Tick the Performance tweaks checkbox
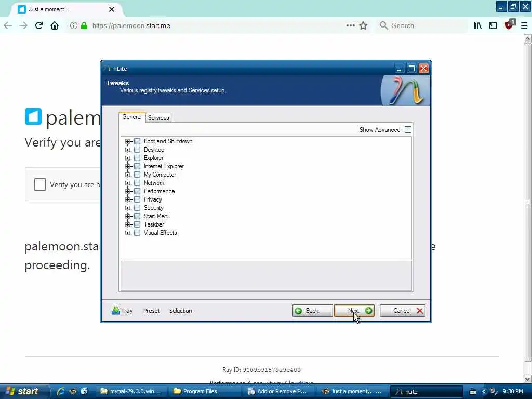Screen dimensions: 532x399 (x=137, y=191)
